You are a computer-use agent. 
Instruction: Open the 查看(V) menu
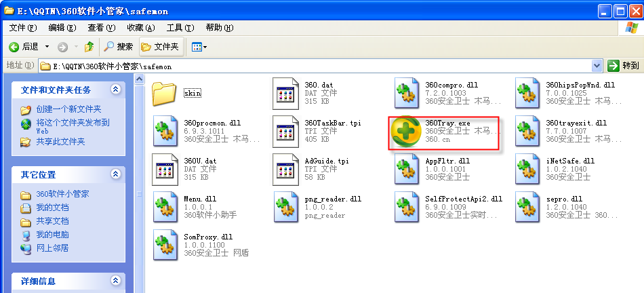coord(102,28)
